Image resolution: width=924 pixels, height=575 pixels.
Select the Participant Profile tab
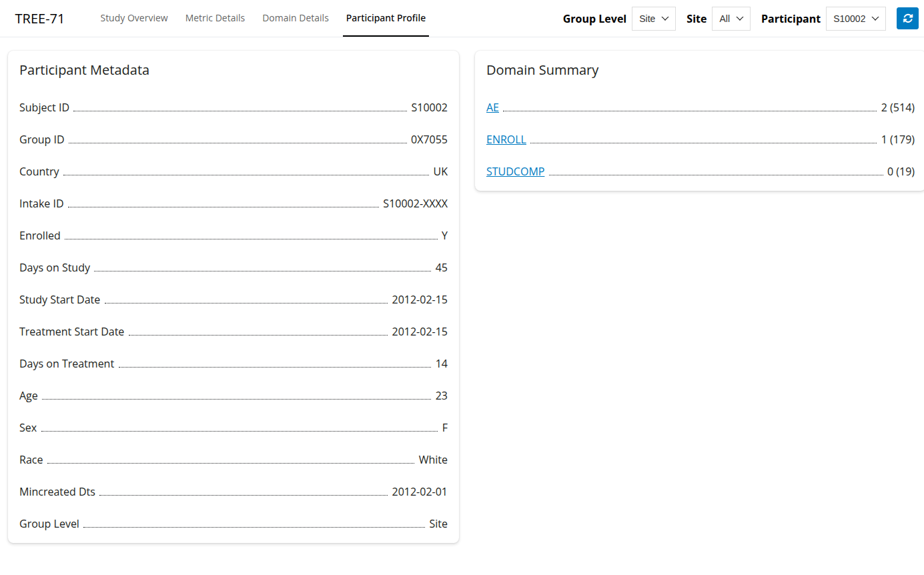[386, 18]
